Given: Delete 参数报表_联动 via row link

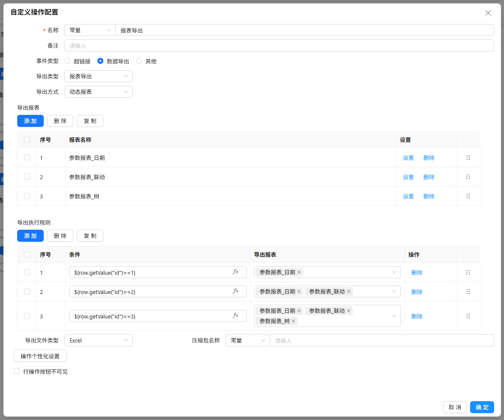Looking at the screenshot, I should 429,177.
